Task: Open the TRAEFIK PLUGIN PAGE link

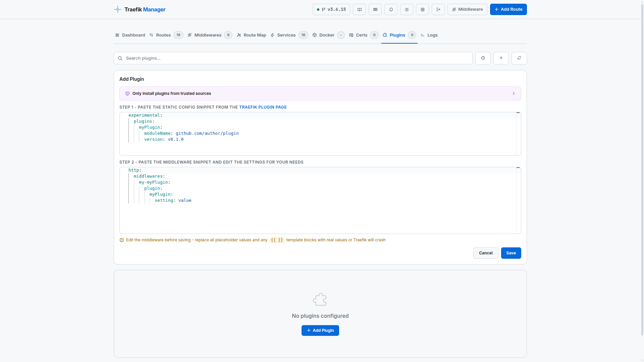Action: (263, 107)
